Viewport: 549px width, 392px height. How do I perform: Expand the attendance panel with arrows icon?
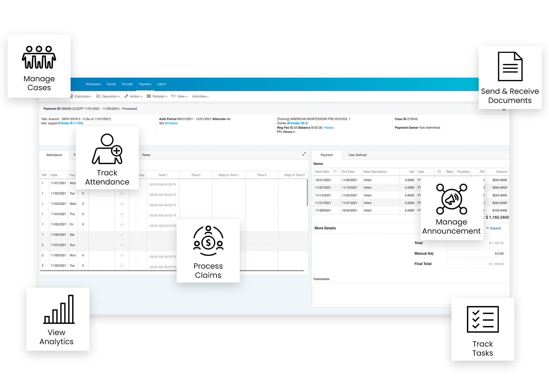[304, 154]
